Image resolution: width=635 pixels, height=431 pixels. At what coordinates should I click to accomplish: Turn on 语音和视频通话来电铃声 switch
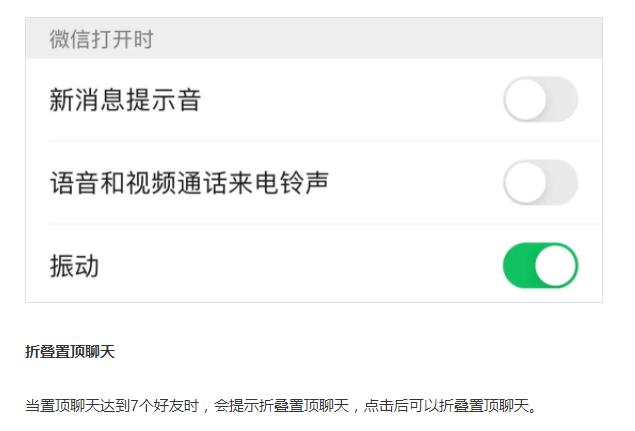pyautogui.click(x=540, y=183)
